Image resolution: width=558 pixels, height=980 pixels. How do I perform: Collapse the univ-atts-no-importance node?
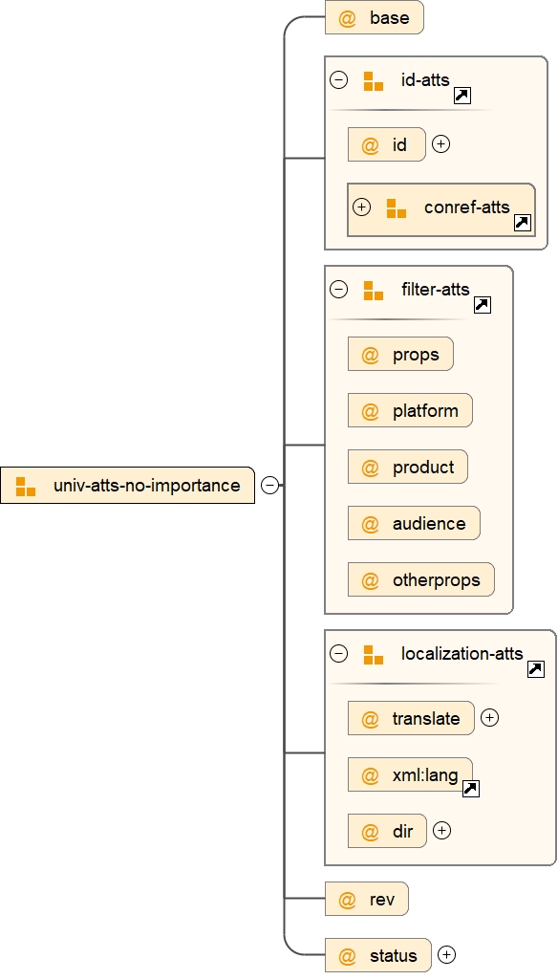point(270,485)
